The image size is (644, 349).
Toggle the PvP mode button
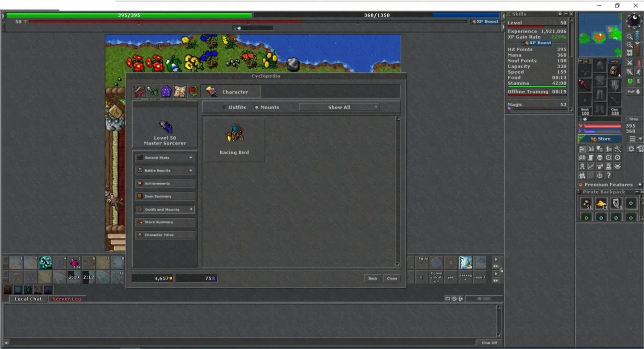pyautogui.click(x=634, y=92)
